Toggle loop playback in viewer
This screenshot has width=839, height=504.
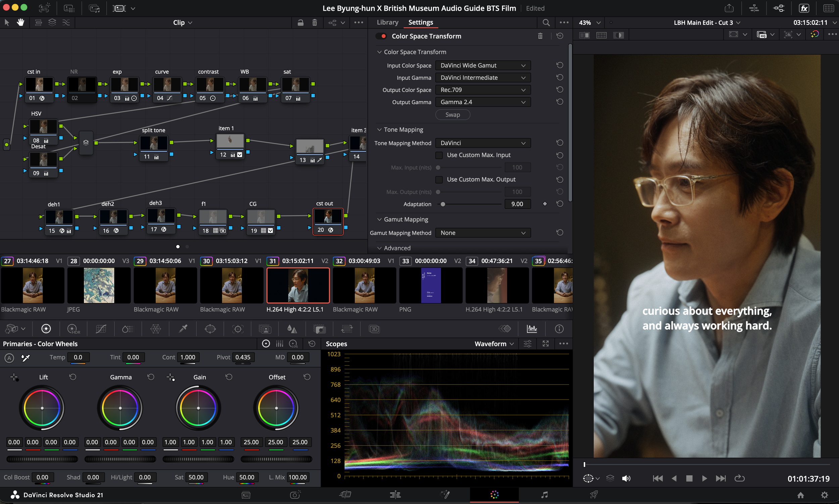tap(739, 478)
